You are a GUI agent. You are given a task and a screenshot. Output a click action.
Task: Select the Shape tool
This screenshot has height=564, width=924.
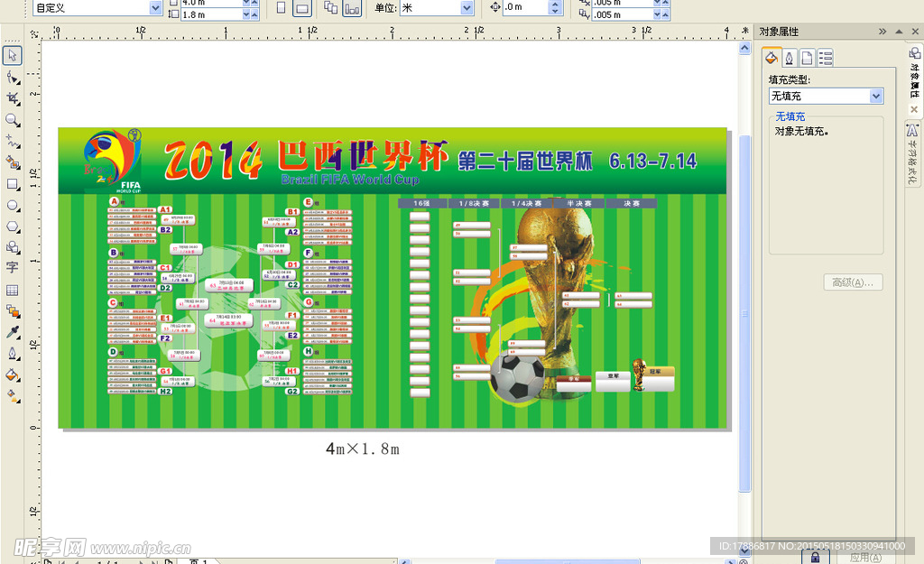tap(12, 77)
